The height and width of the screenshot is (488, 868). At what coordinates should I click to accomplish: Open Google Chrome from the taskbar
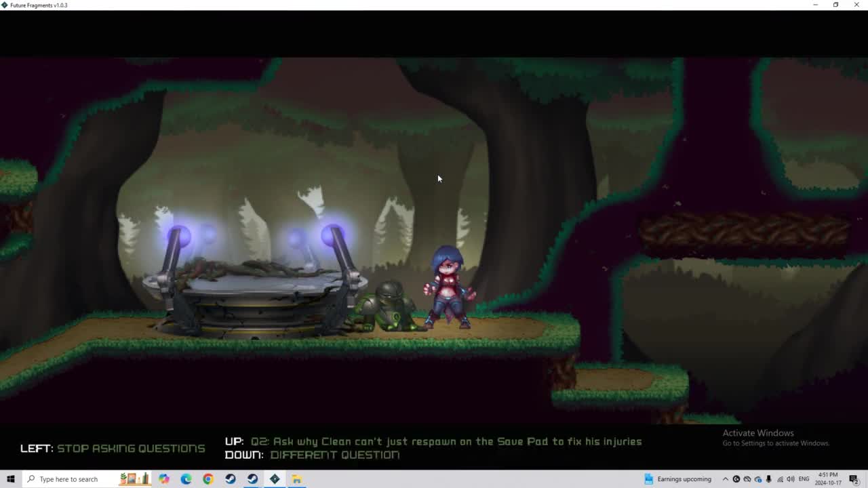[x=208, y=479]
